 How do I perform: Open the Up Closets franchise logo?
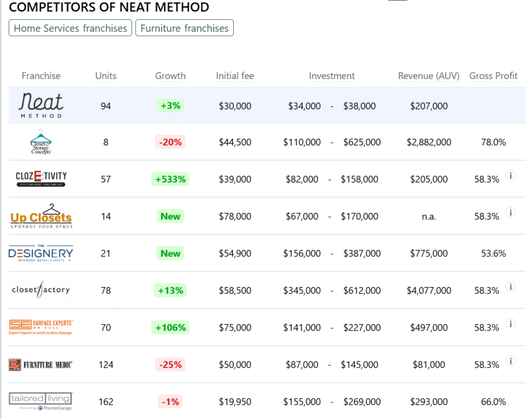coord(41,217)
